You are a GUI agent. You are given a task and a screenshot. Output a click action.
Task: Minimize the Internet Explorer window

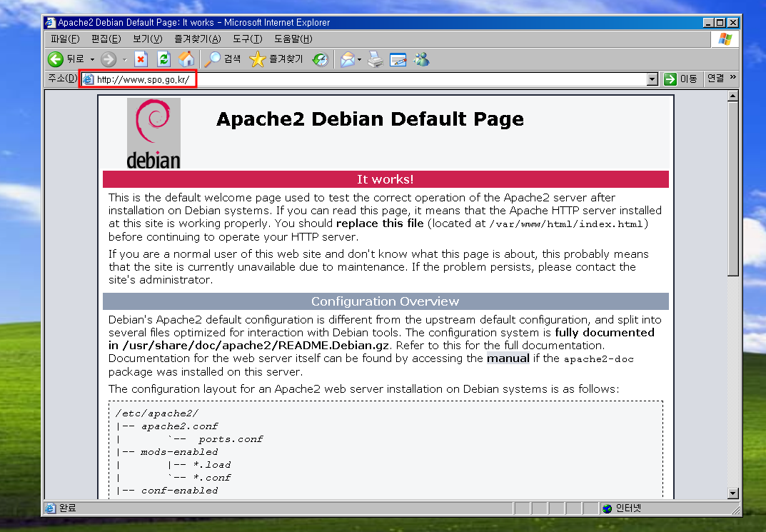tap(709, 22)
